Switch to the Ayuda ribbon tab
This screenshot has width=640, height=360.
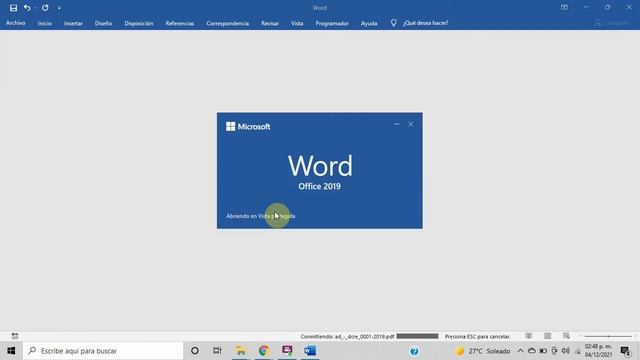point(369,23)
